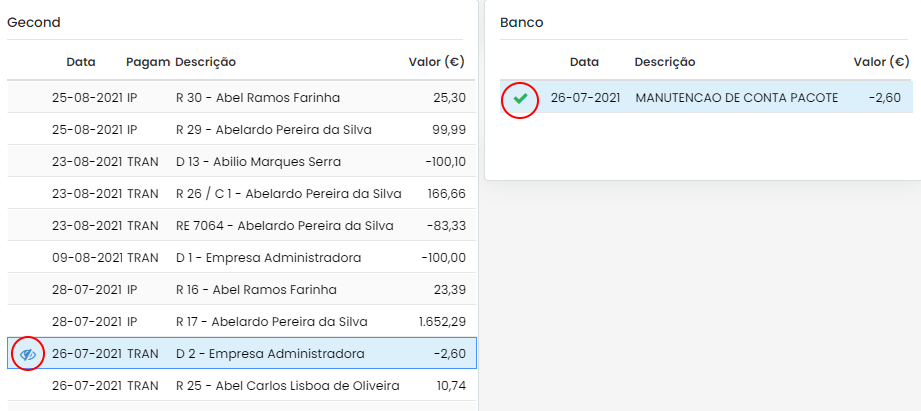This screenshot has width=921, height=411.
Task: Click Gecond table Valor (€) column header
Action: [436, 62]
